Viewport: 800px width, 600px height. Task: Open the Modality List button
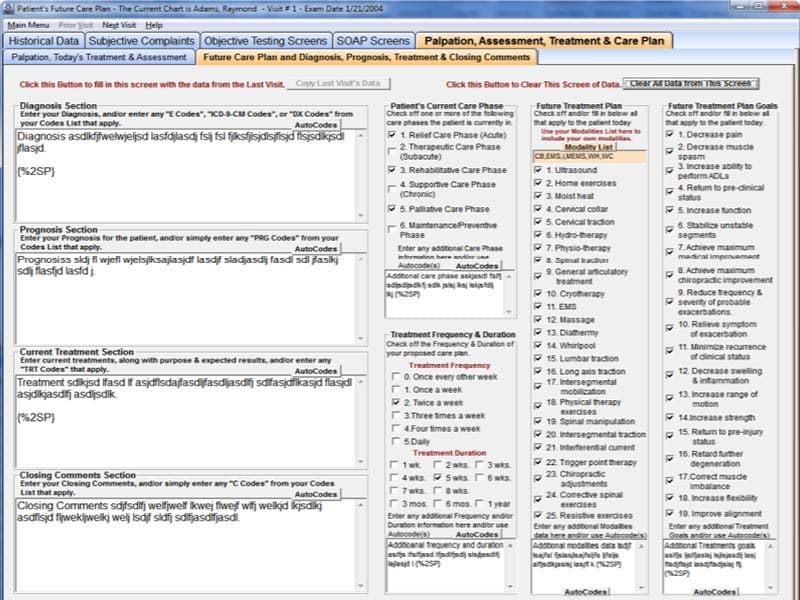[x=588, y=147]
